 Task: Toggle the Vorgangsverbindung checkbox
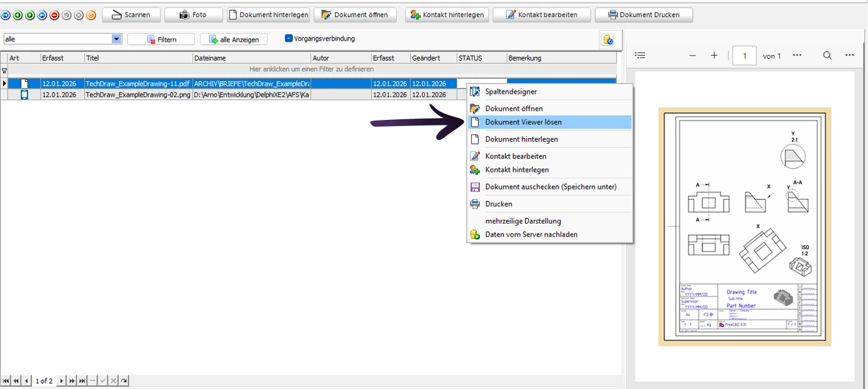pos(289,39)
